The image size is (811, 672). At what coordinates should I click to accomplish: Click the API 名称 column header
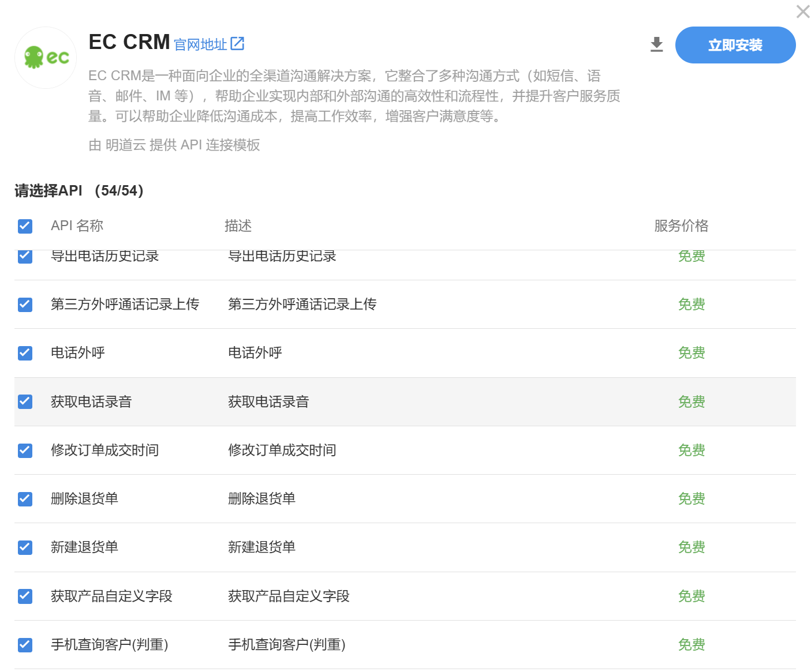[77, 226]
